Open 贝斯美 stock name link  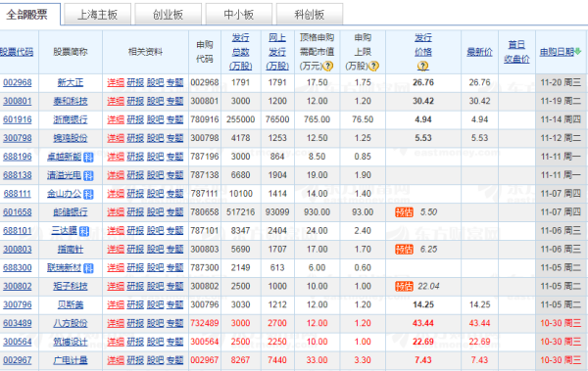tap(71, 305)
